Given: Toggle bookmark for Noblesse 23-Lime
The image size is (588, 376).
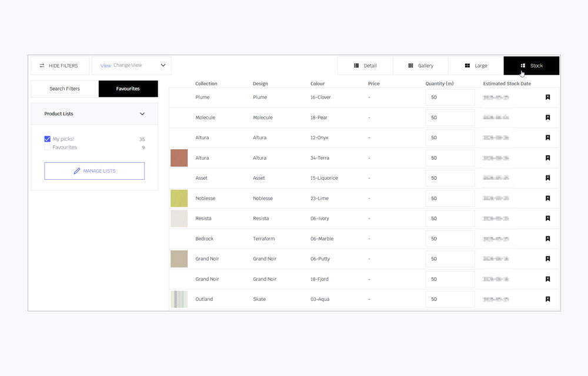Looking at the screenshot, I should 547,198.
